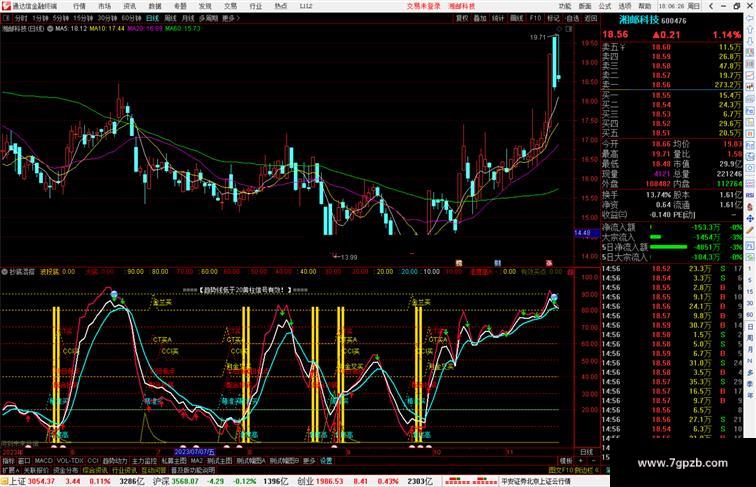Click the up arrow sidebar icon
This screenshot has height=487, width=756.
(x=750, y=30)
